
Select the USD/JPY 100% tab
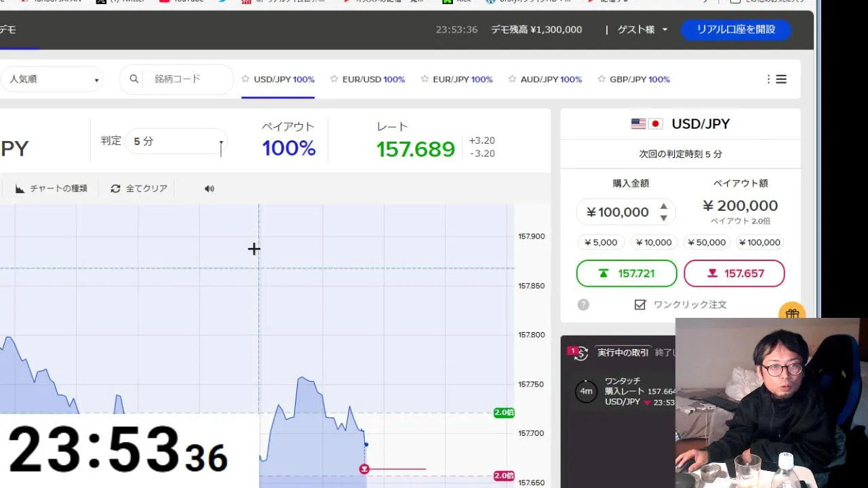click(278, 79)
